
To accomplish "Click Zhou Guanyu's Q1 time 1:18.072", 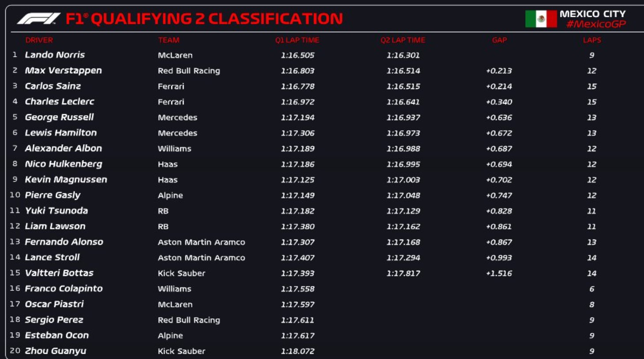I will click(298, 351).
